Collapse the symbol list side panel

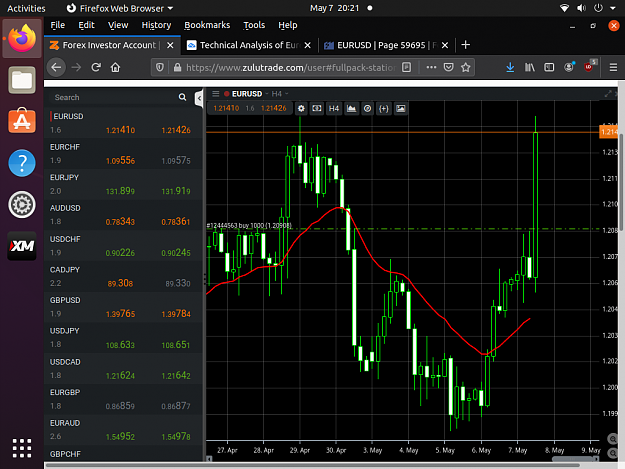coord(199,98)
